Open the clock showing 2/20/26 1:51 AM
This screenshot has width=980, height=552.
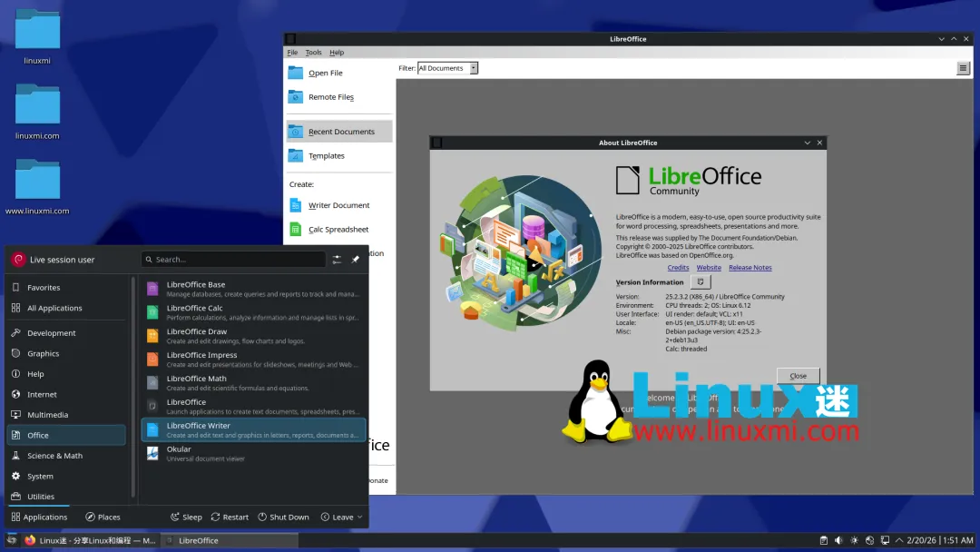click(x=940, y=540)
